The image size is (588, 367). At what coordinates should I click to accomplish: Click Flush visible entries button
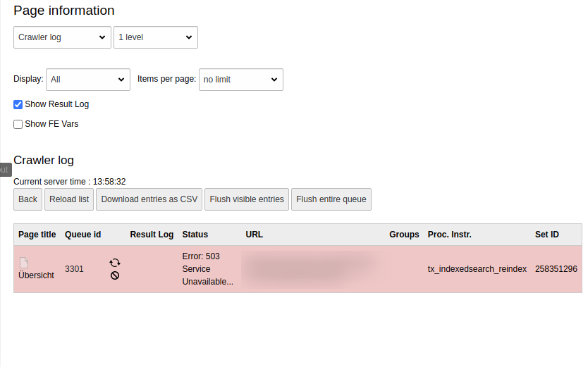tap(247, 199)
